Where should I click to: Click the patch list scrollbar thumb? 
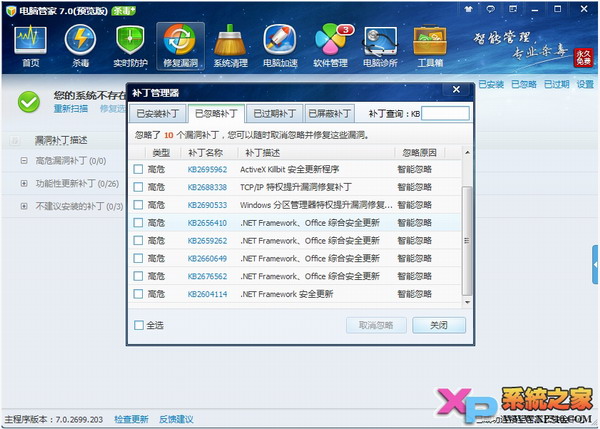(x=467, y=241)
